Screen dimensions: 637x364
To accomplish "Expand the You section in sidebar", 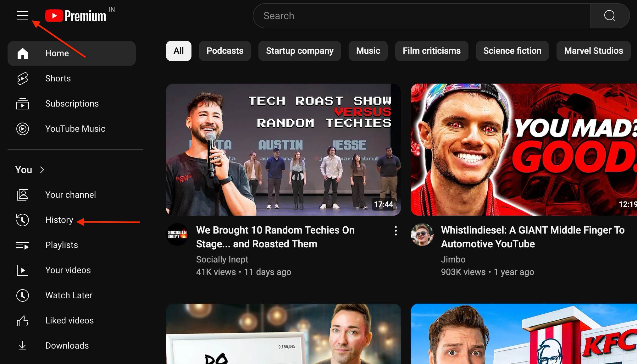I will [x=30, y=169].
